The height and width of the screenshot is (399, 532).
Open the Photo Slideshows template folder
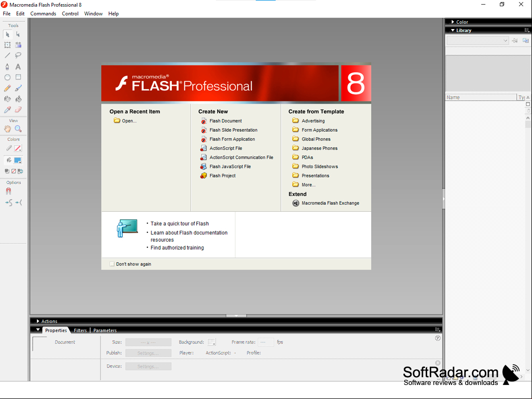[315, 167]
